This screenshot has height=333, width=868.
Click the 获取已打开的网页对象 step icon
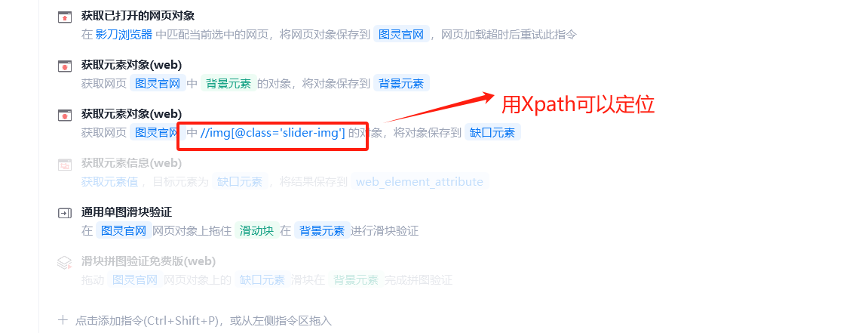tap(65, 17)
